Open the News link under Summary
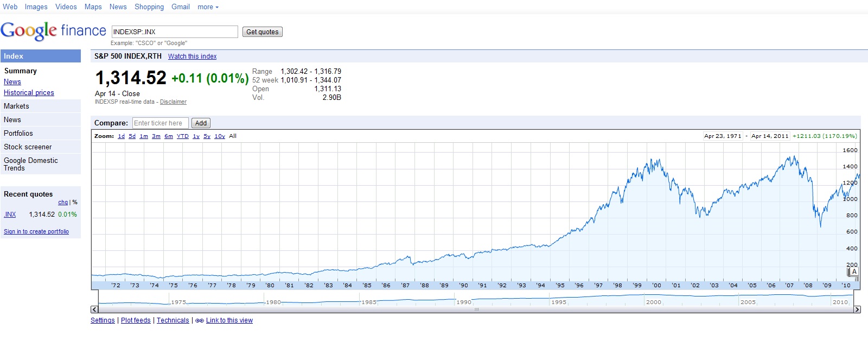Screen dimensions: 868x347 pos(12,82)
